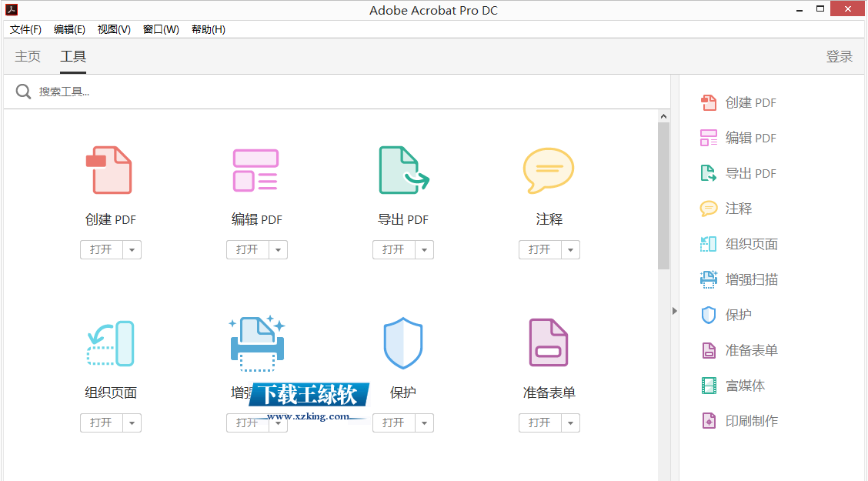Click the 印刷制作 label in right sidebar
868x481 pixels.
751,421
